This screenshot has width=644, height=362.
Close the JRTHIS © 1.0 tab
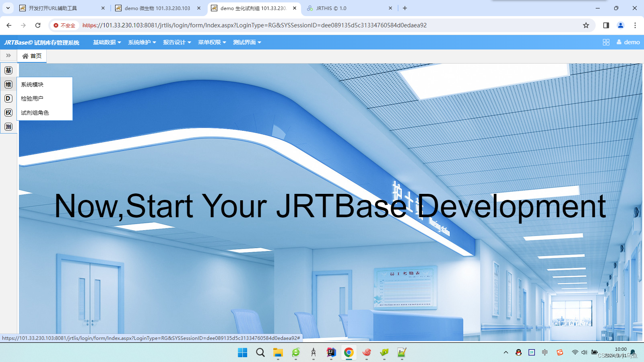[390, 8]
